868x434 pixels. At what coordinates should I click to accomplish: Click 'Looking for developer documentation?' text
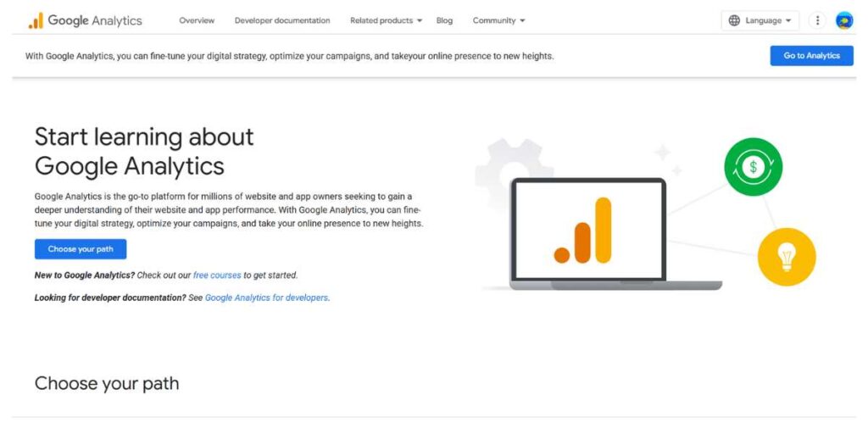[x=110, y=298]
